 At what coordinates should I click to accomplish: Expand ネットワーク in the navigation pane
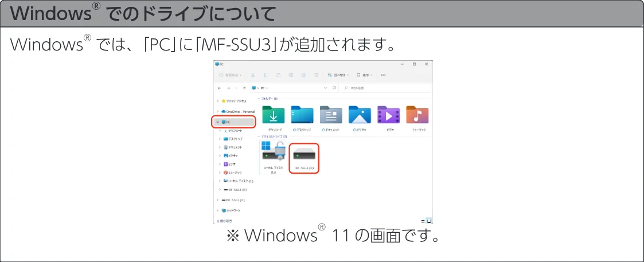tap(218, 210)
